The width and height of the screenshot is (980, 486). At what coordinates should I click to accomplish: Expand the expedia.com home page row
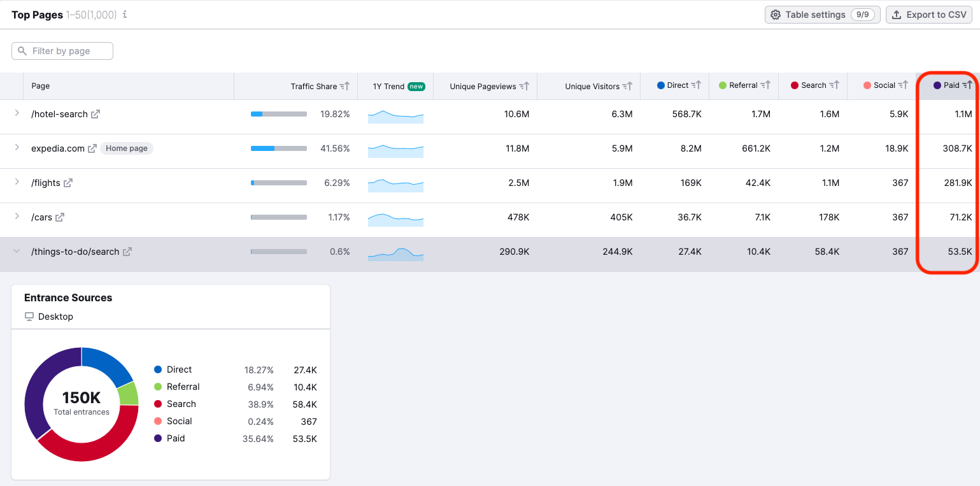tap(17, 148)
